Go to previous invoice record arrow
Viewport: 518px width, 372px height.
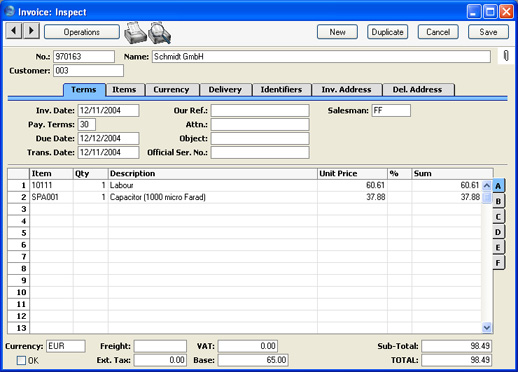[x=14, y=31]
